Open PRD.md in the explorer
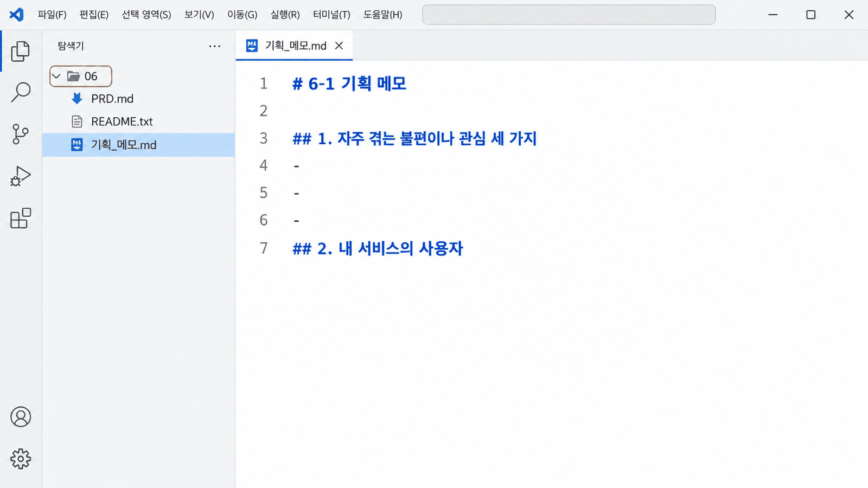 (x=138, y=99)
